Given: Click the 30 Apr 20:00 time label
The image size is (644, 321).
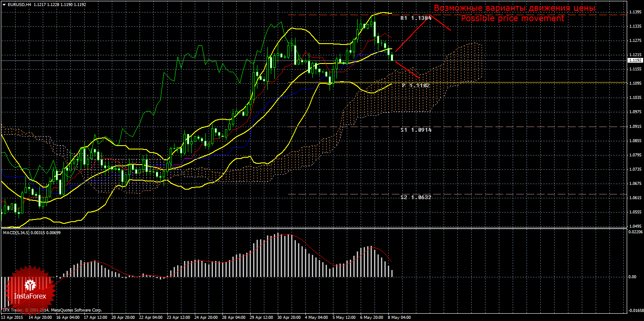Looking at the screenshot, I should tap(289, 317).
